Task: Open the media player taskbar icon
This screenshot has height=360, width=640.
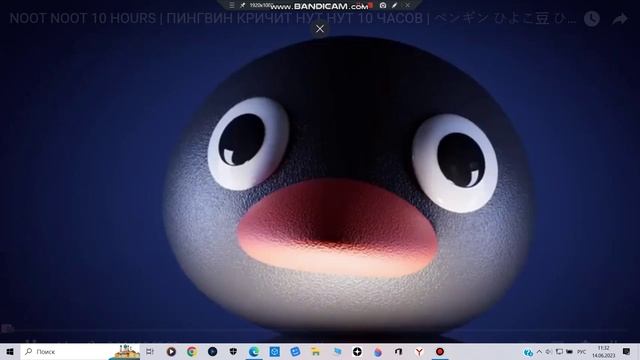Action: coord(171,351)
